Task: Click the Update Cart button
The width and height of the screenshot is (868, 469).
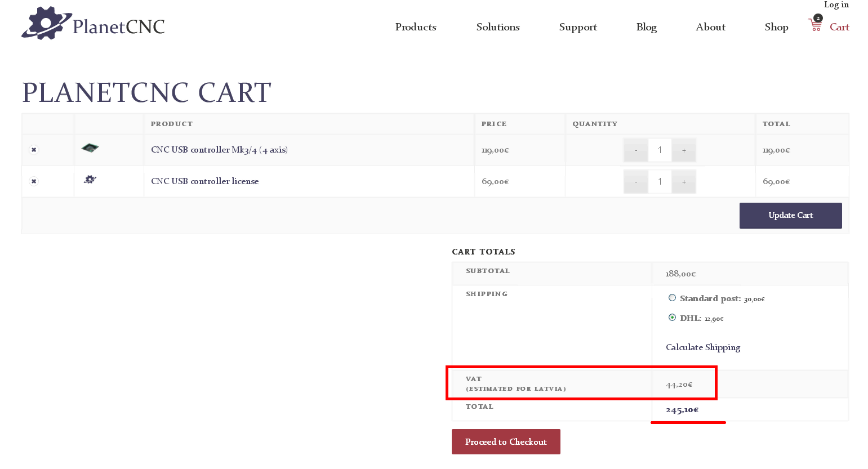Action: click(791, 216)
